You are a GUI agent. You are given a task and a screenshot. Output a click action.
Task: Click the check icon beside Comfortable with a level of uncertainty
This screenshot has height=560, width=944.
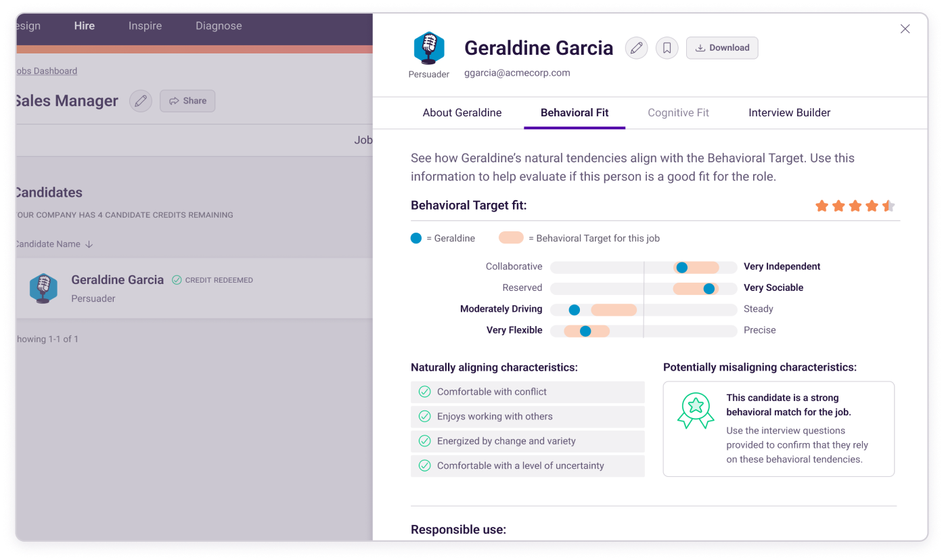point(425,466)
